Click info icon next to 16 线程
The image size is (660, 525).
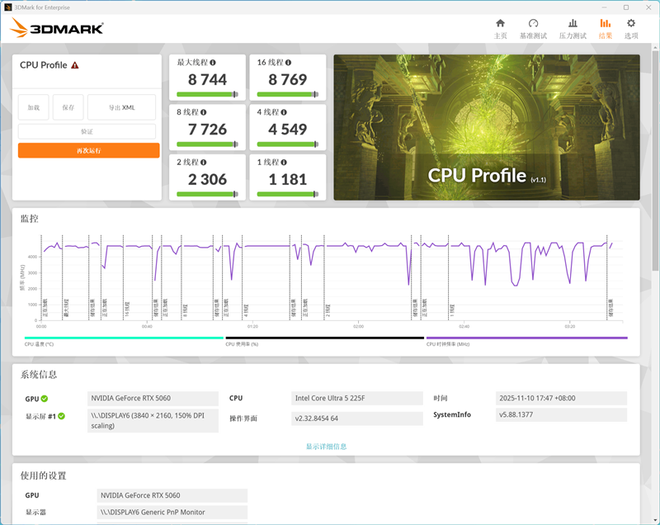pyautogui.click(x=289, y=62)
